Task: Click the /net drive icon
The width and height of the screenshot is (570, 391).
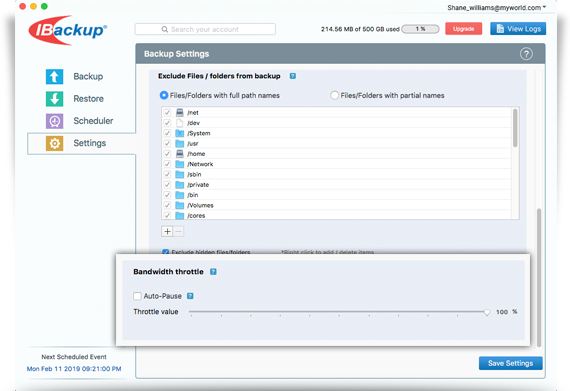Action: [x=180, y=112]
